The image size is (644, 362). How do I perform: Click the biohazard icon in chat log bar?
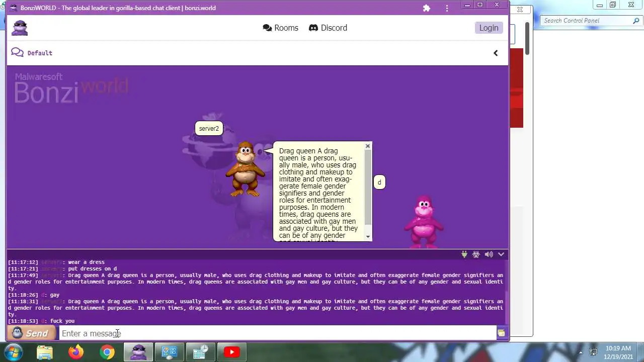pos(476,254)
